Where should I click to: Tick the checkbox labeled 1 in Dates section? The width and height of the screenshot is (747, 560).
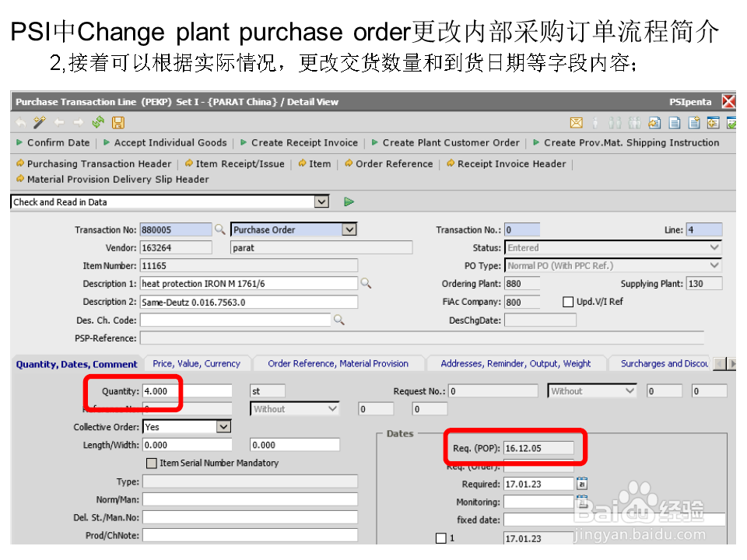pos(441,537)
